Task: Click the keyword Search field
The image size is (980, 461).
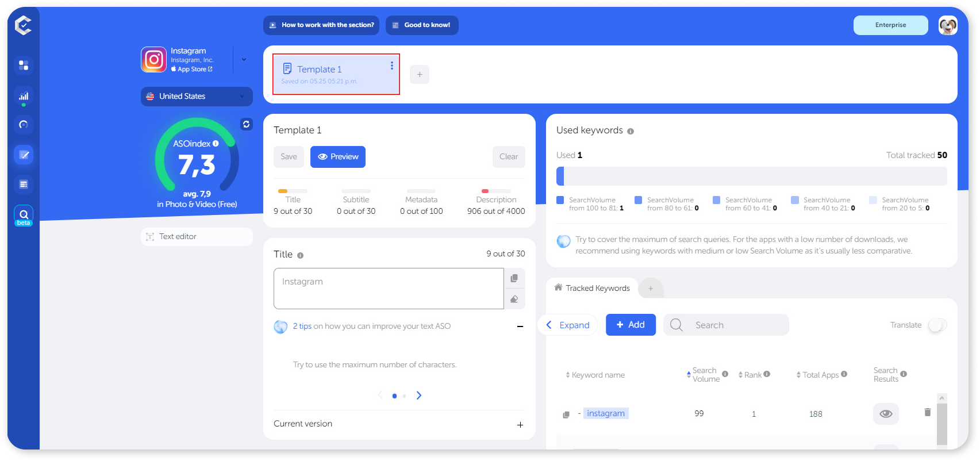Action: pos(726,325)
